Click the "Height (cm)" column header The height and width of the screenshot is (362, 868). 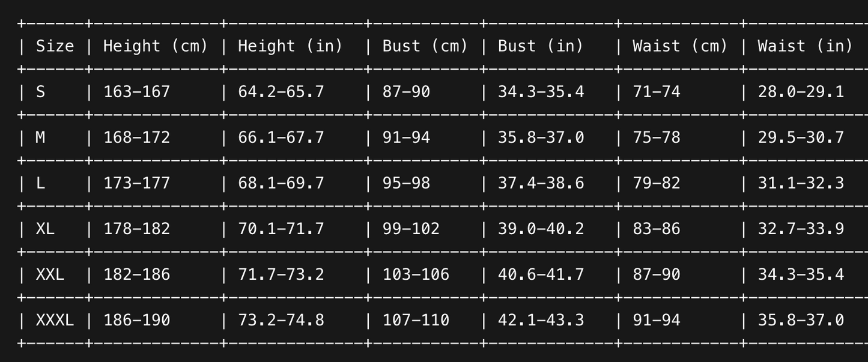coord(155,46)
